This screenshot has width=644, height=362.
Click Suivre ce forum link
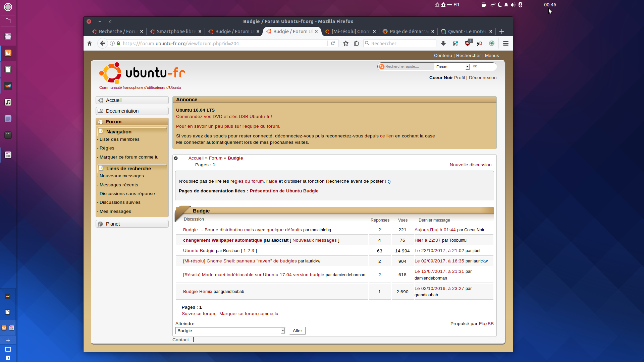199,314
